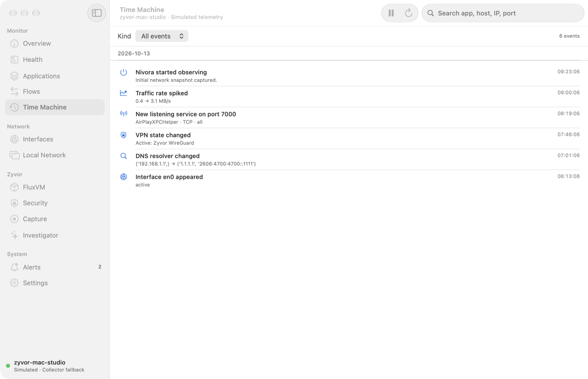Open Alerts with 2 notifications
This screenshot has height=379, width=588.
click(55, 267)
